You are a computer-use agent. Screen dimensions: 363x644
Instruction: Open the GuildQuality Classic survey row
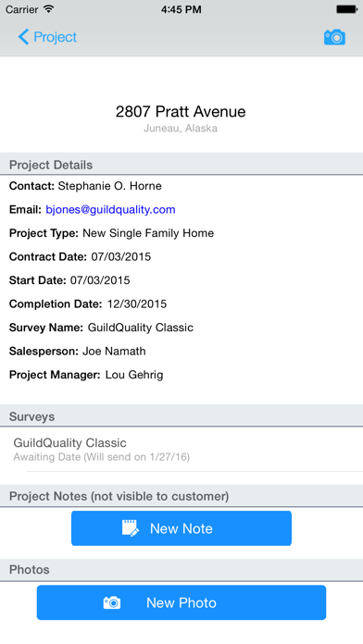point(181,450)
